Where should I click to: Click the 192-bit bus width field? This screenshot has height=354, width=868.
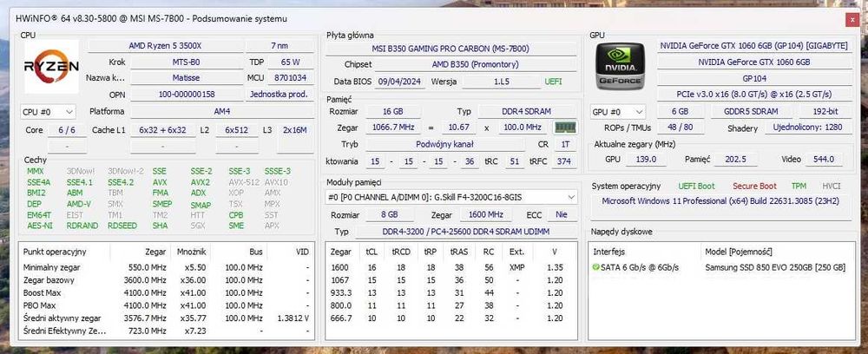[x=825, y=111]
